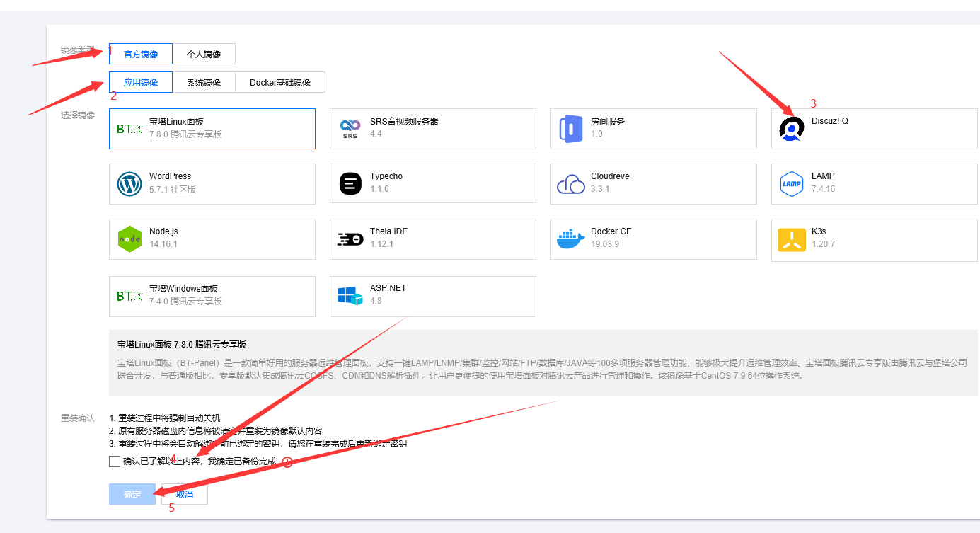
Task: Click the 房间服务 blue icon
Action: (570, 129)
